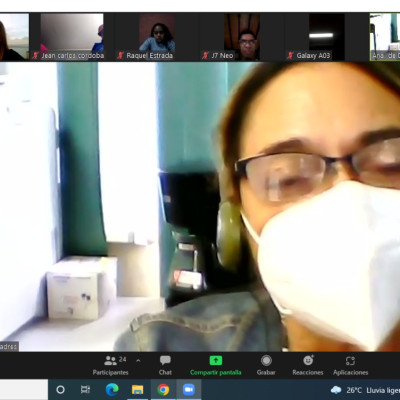
Task: Click the muted mic icon beside Raquel Estrada
Action: [120, 56]
